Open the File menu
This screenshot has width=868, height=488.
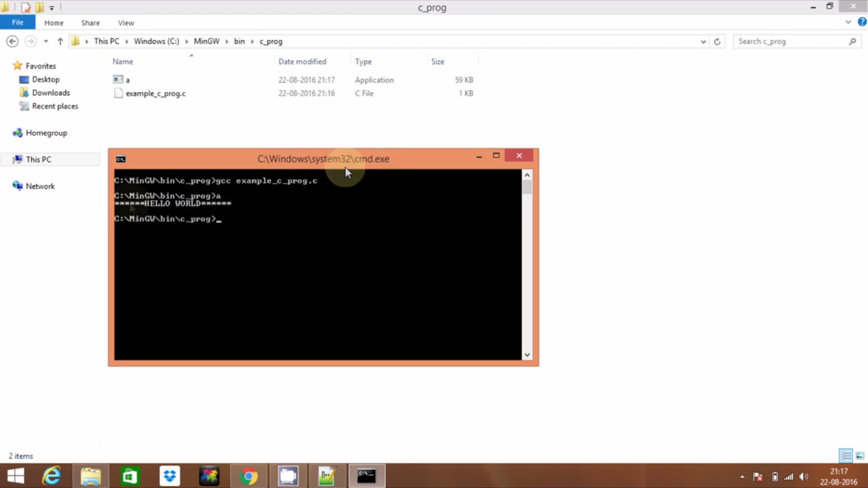click(17, 22)
